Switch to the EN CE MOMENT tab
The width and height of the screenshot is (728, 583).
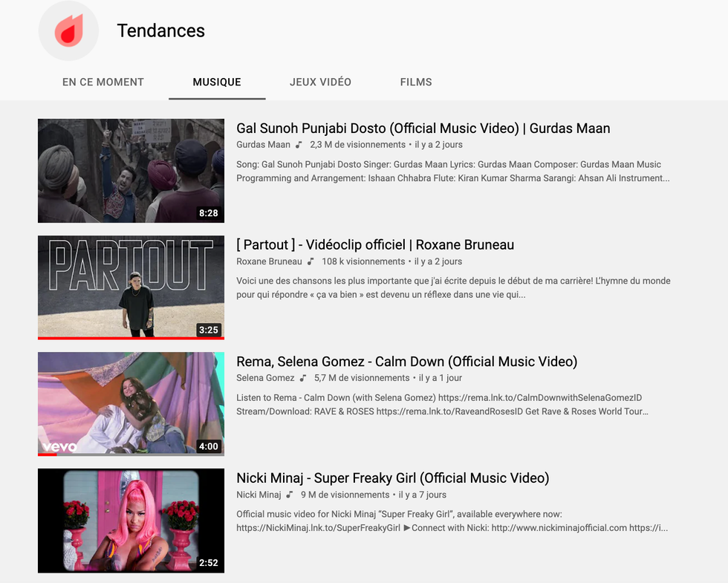pos(103,82)
